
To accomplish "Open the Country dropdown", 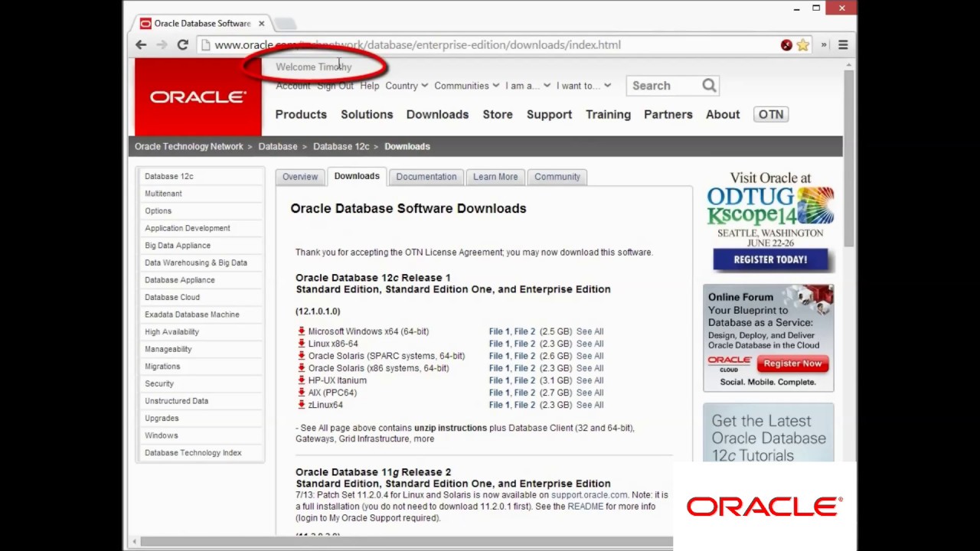I will [x=407, y=86].
